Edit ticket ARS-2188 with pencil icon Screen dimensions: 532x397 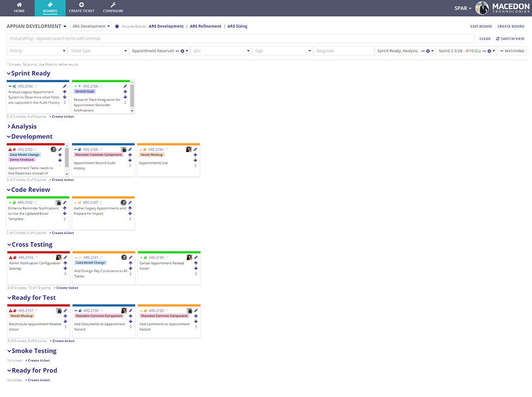click(x=130, y=149)
